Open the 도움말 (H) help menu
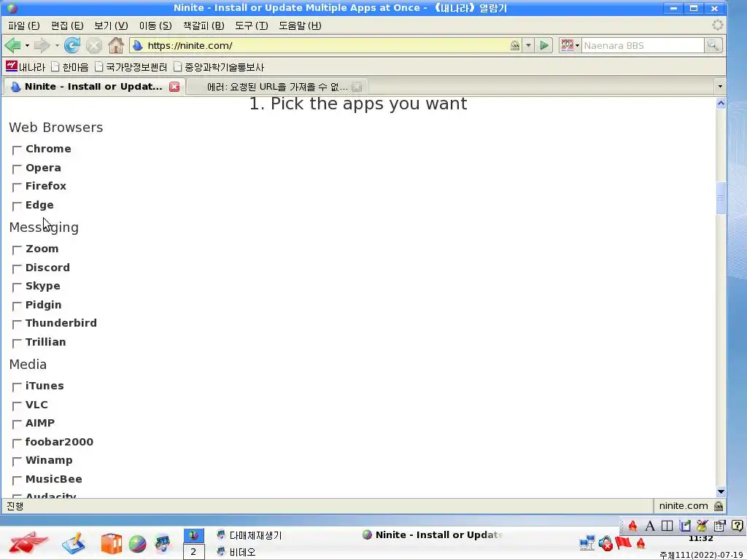 [300, 26]
